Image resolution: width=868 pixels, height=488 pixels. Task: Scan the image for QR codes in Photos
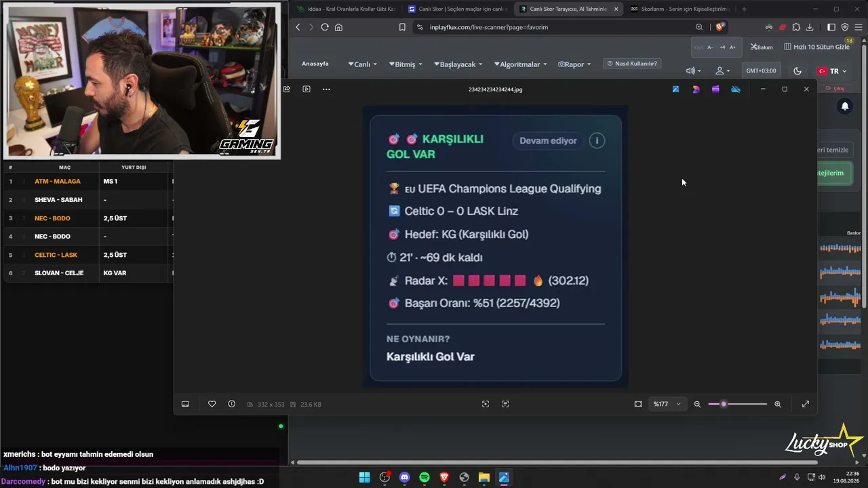tap(486, 404)
